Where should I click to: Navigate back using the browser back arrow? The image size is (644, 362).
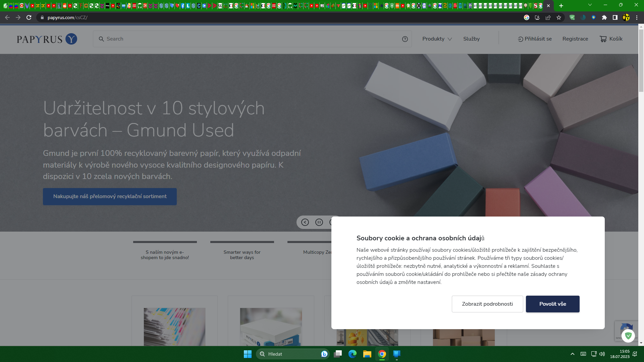[7, 17]
